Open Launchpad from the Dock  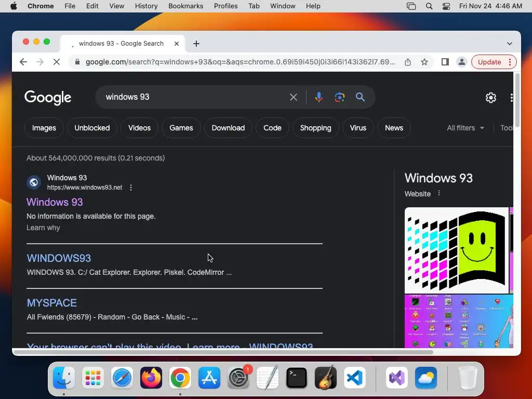point(93,378)
